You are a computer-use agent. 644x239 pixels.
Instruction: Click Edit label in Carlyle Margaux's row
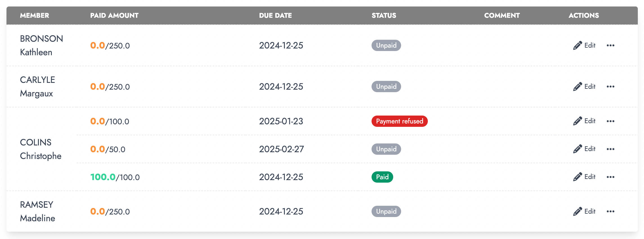(590, 87)
